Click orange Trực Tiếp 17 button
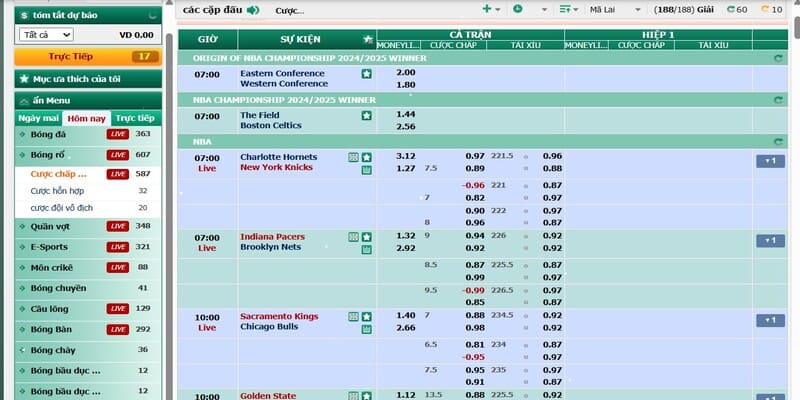Viewport: 800px width, 400px height. click(88, 57)
